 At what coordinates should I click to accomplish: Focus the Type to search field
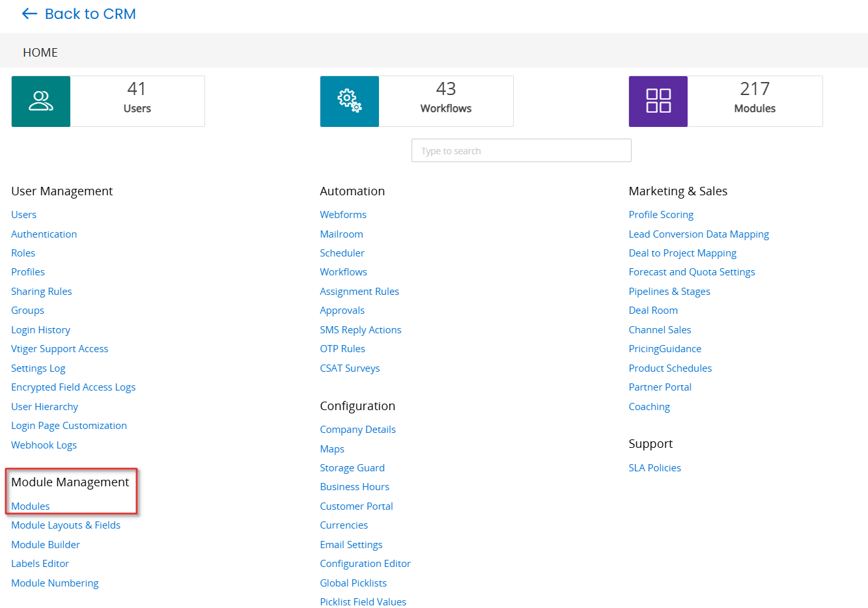521,150
